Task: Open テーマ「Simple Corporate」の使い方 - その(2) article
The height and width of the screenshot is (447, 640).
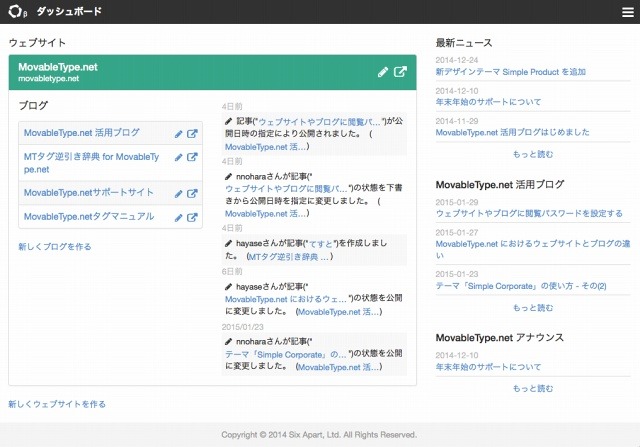Action: [x=521, y=286]
